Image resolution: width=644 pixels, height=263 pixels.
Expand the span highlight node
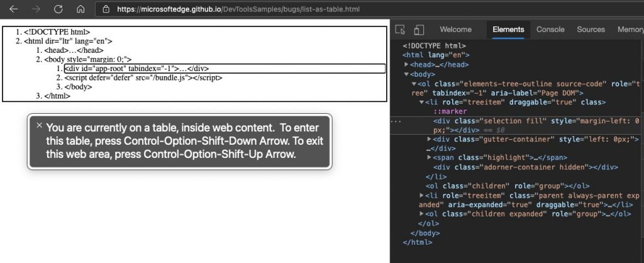[429, 157]
